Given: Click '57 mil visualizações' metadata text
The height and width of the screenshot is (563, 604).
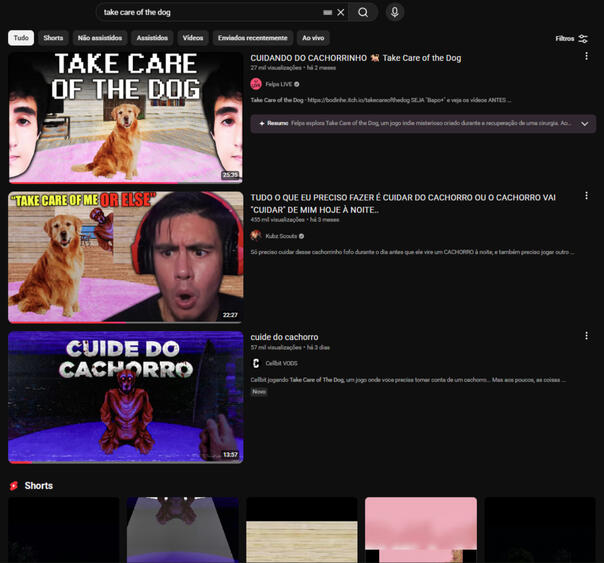Looking at the screenshot, I should coord(276,347).
